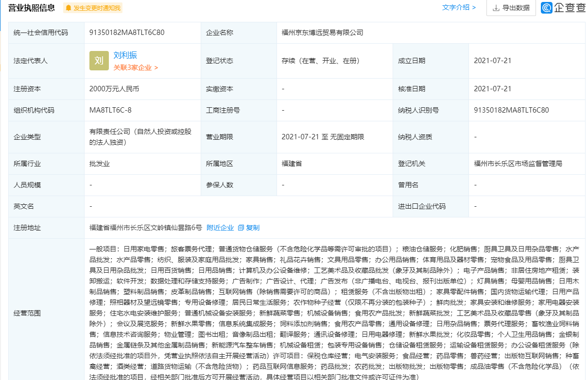
Task: Click the 曾用名 label cell
Action: (x=431, y=185)
